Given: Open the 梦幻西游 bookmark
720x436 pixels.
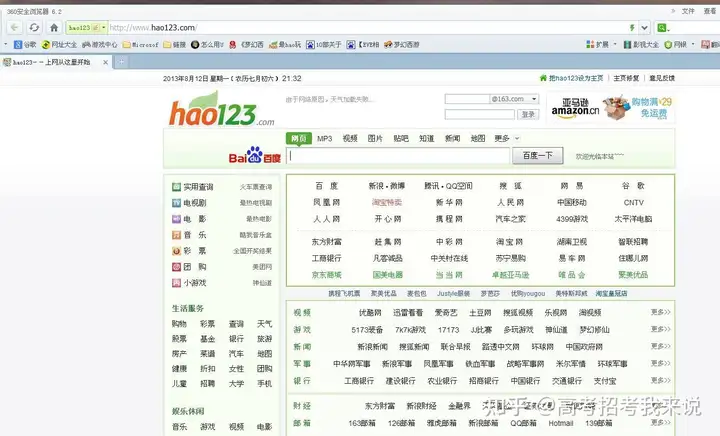Looking at the screenshot, I should coord(402,45).
